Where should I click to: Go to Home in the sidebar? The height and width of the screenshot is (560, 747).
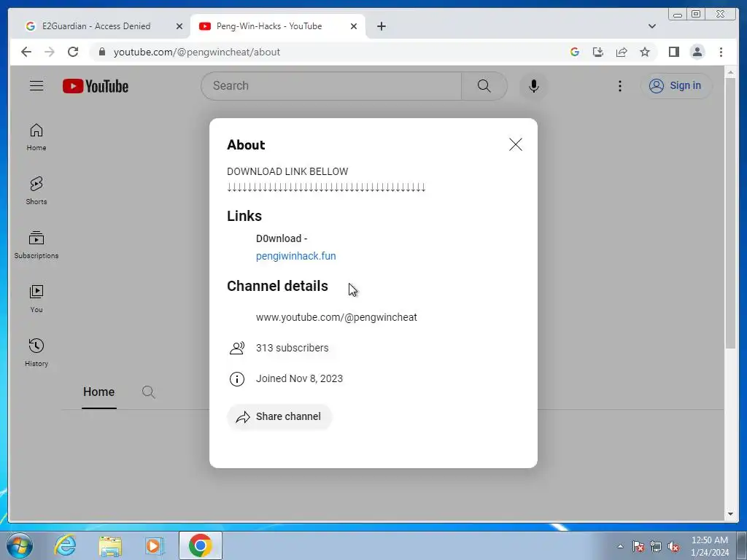(36, 138)
